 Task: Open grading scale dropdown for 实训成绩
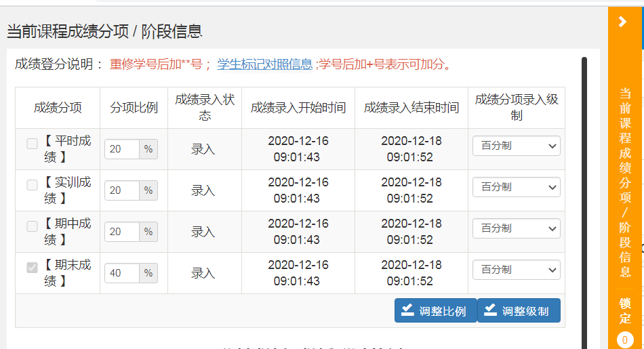(x=516, y=187)
